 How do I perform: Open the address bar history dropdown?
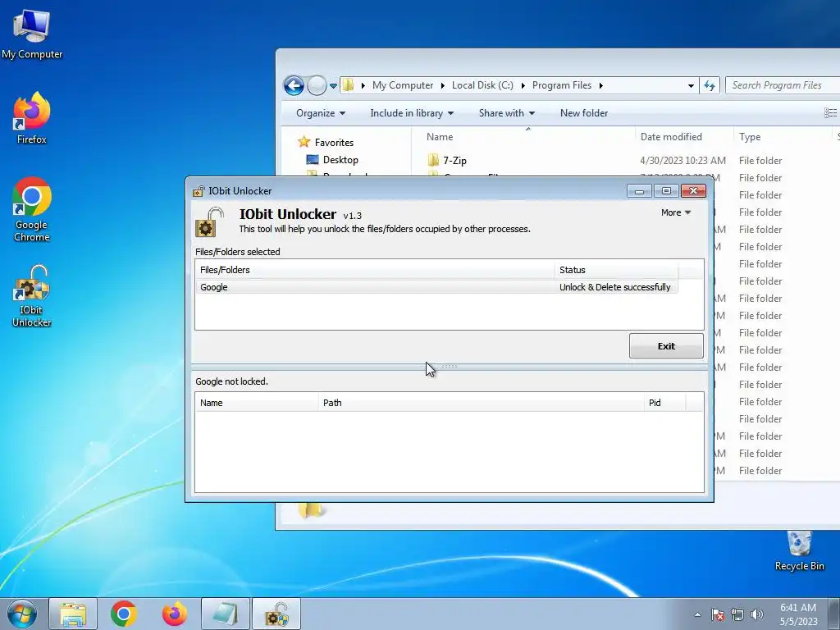(x=691, y=85)
